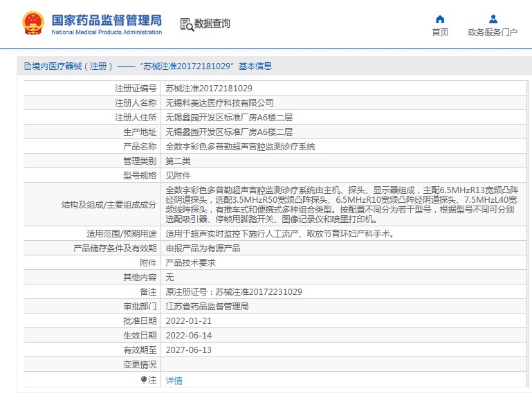Click the 国家药品监督管理局 site title
This screenshot has height=398, width=532.
[x=107, y=19]
